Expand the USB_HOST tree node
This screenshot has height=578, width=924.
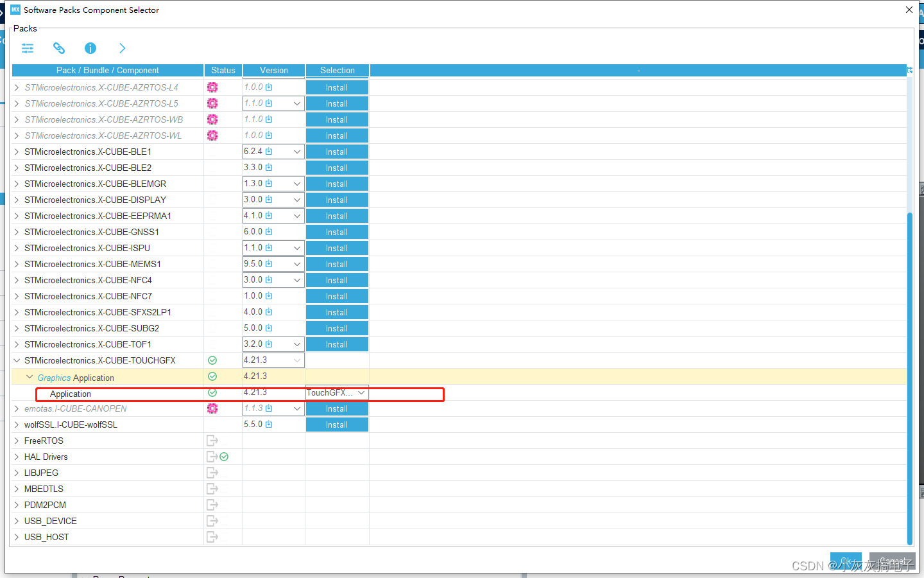click(x=17, y=537)
